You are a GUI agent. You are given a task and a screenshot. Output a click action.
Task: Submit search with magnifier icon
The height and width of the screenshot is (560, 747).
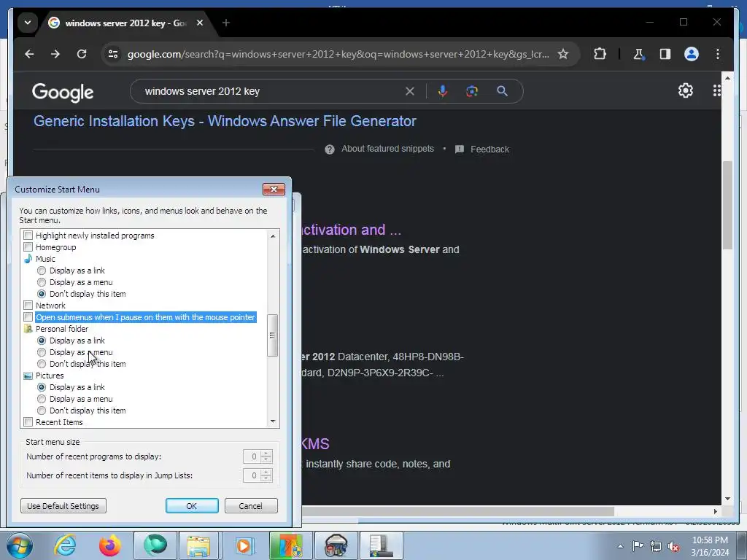[x=502, y=91]
